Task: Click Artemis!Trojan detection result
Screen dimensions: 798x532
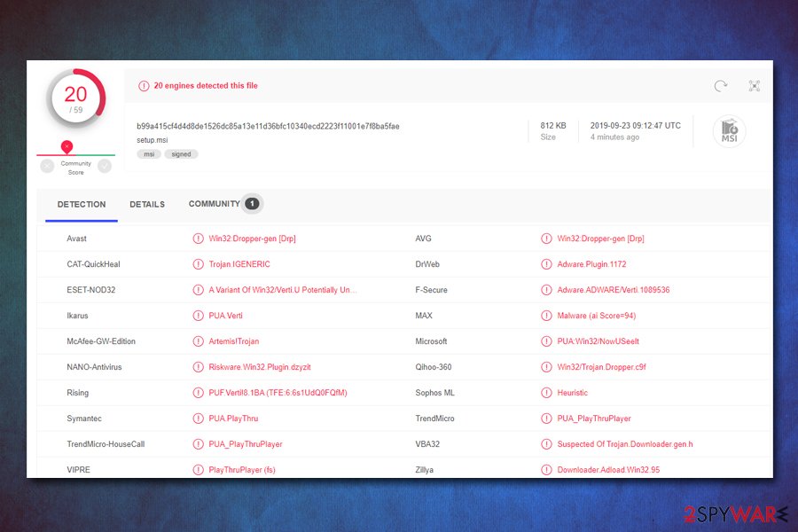Action: tap(233, 341)
